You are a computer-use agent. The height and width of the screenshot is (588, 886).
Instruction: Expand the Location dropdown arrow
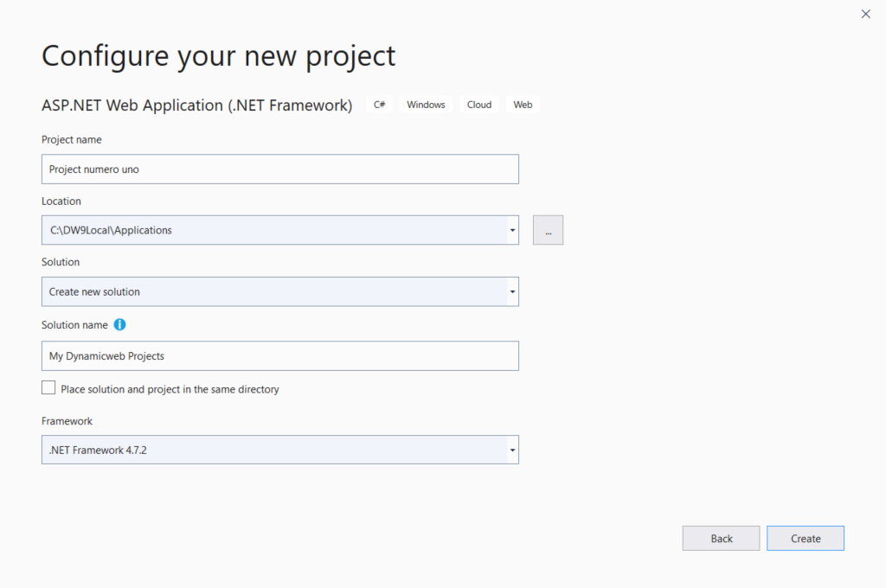(x=512, y=230)
